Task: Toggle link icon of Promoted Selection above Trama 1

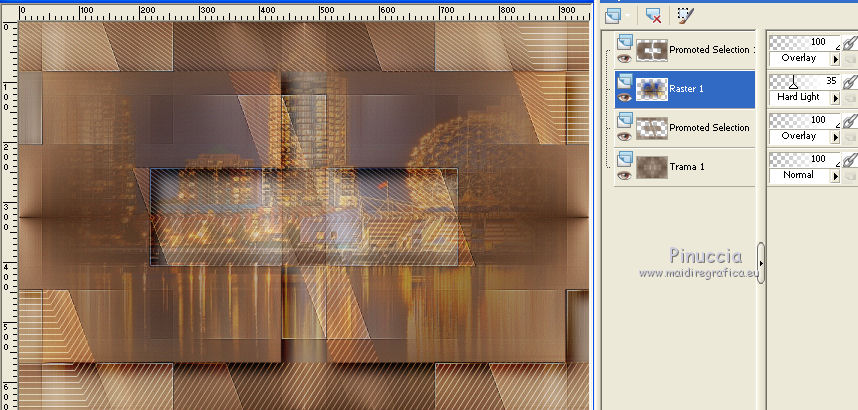Action: click(x=849, y=121)
